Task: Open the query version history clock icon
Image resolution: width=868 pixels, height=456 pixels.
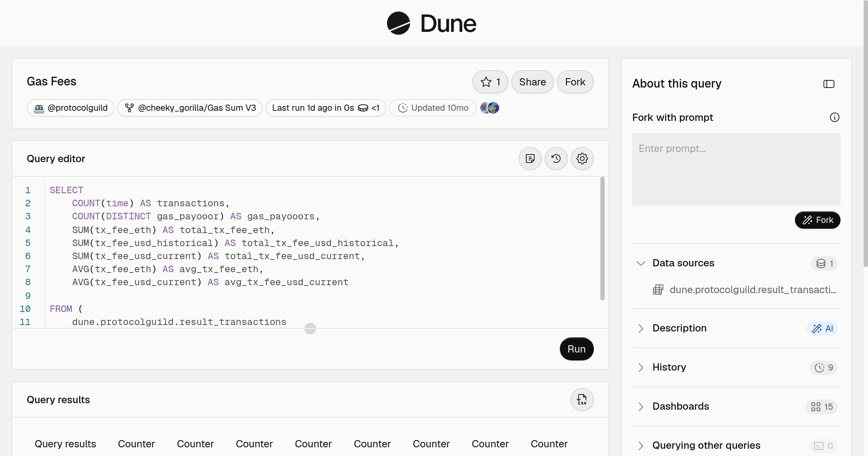Action: (556, 159)
